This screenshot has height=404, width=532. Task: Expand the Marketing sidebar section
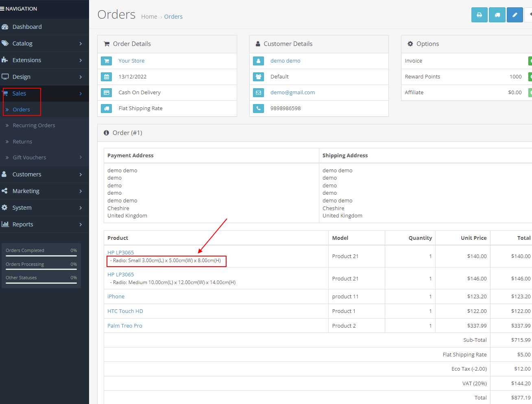(x=26, y=191)
